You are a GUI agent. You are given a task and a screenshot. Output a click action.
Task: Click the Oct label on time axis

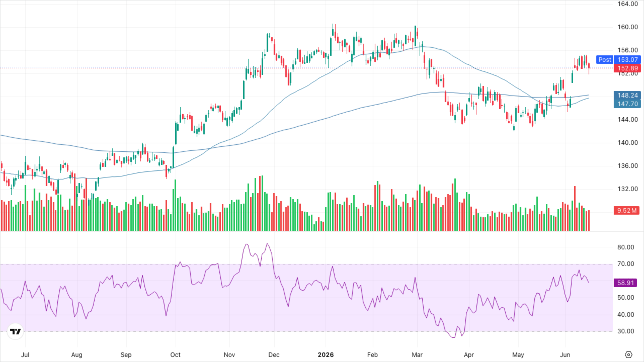175,355
